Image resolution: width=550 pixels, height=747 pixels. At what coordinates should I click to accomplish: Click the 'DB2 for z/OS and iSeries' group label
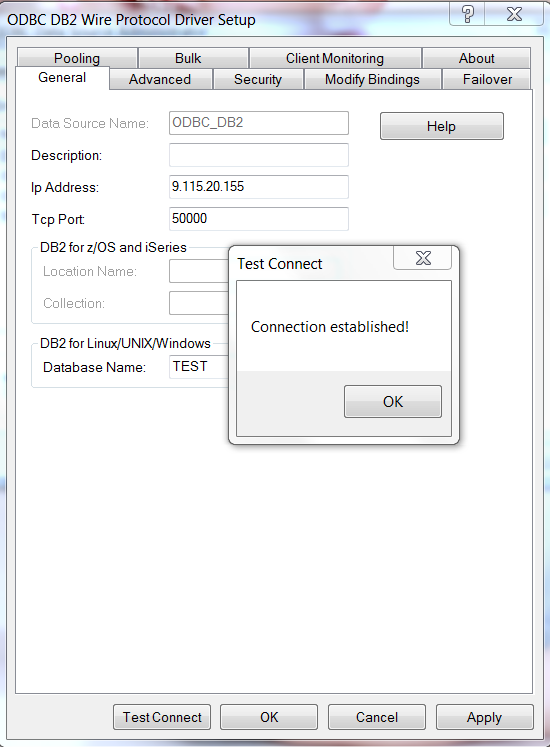[x=113, y=247]
